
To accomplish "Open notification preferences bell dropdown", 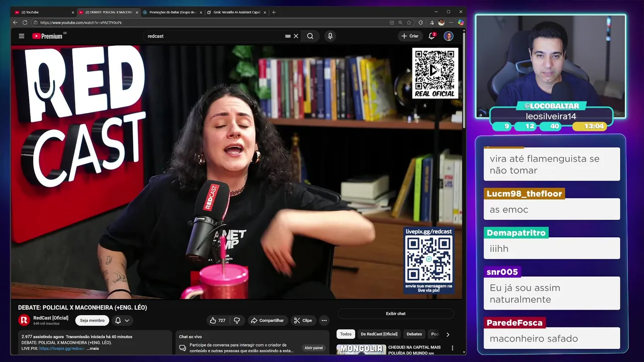I will pyautogui.click(x=122, y=320).
